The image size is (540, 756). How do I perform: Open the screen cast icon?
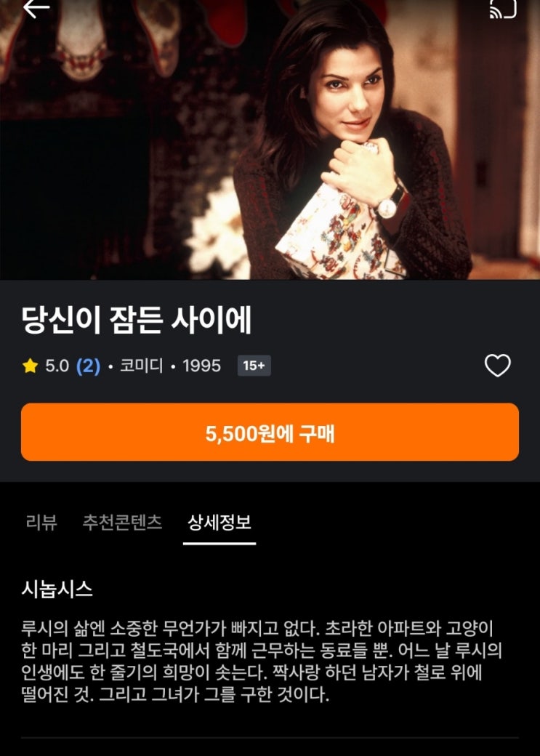503,8
